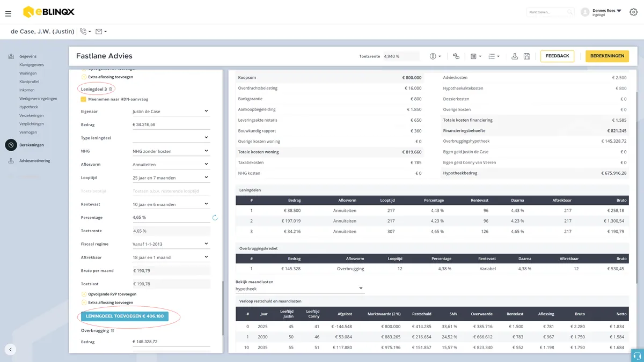Viewport: 644px width, 362px height.
Task: Toggle Meenemen naar HDN-aanvraag checkbox
Action: (x=83, y=99)
